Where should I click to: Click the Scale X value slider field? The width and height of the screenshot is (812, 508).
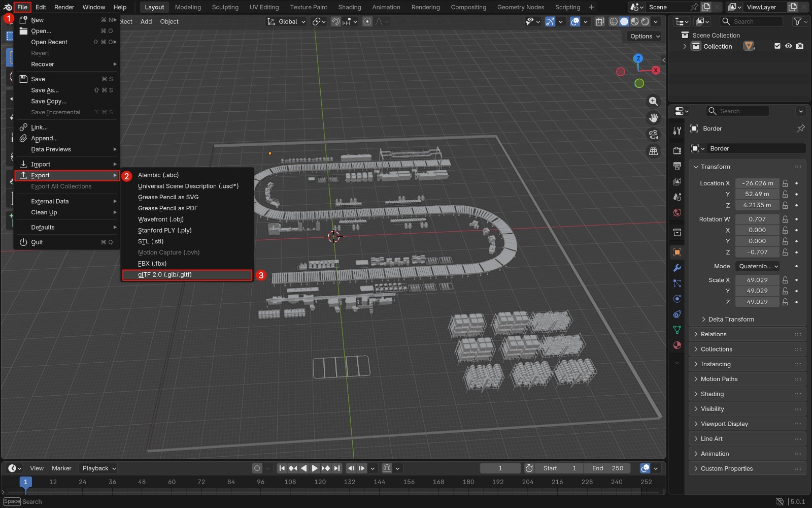757,280
